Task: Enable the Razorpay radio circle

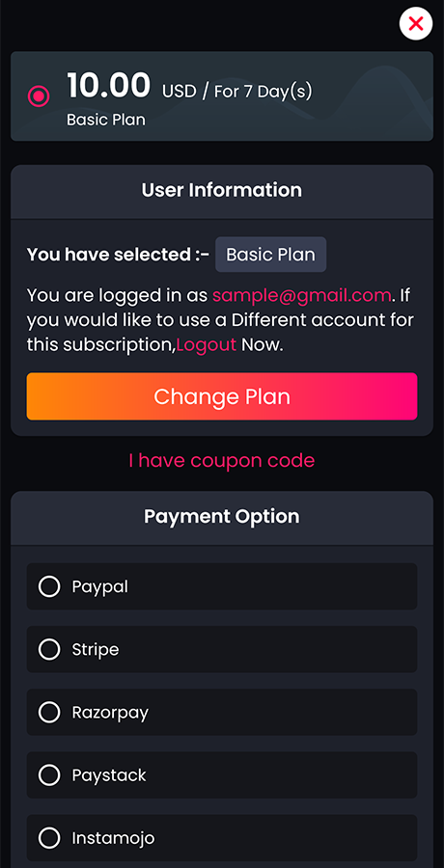Action: (x=49, y=712)
